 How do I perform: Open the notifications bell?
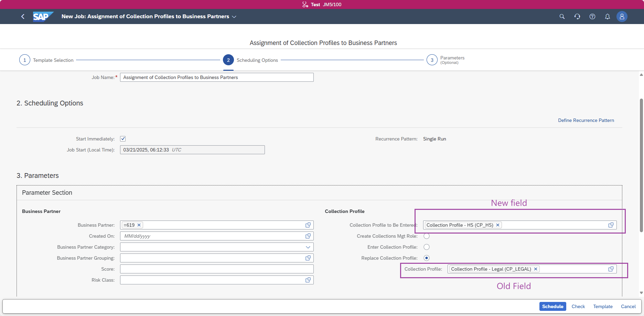click(608, 16)
